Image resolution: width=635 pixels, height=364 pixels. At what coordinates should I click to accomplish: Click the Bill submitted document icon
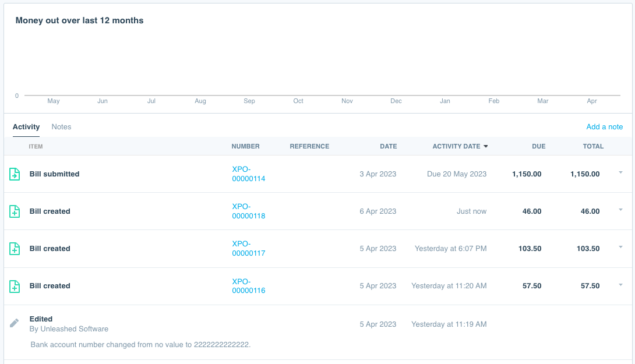(15, 174)
